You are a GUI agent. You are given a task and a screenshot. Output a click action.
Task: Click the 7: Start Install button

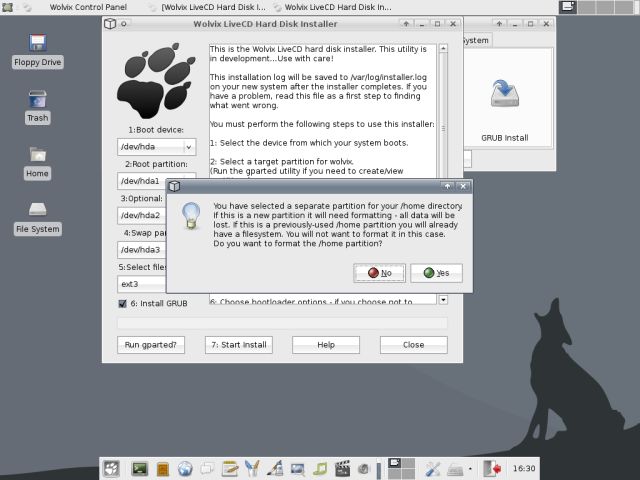click(x=240, y=345)
